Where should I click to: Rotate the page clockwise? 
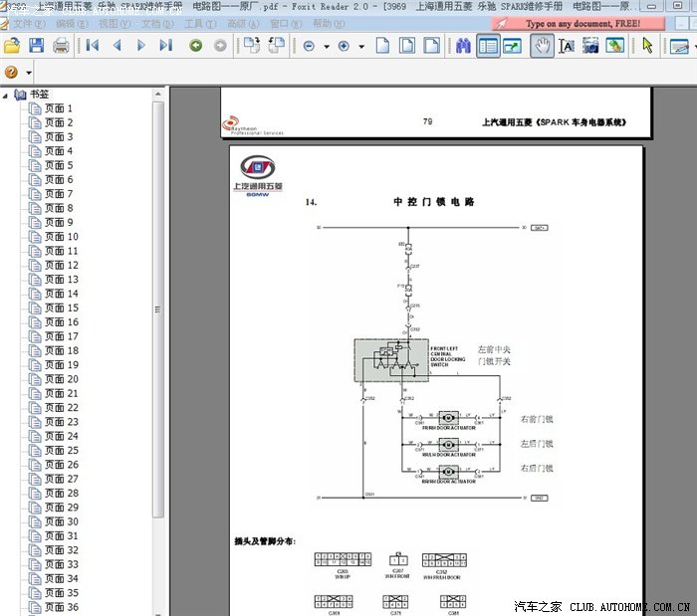pos(252,46)
